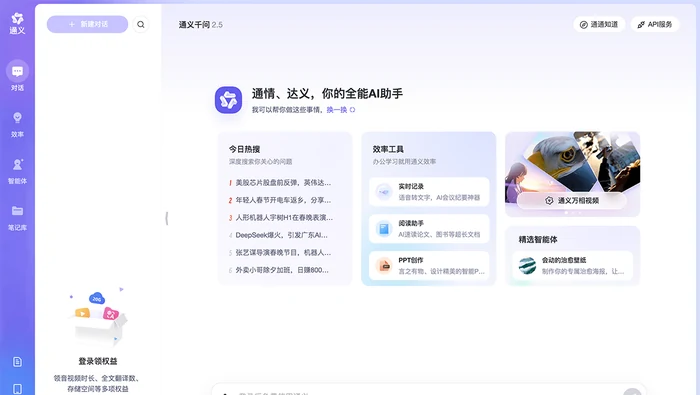Click the 阅读助手 book icon
This screenshot has height=395, width=700.
(383, 229)
